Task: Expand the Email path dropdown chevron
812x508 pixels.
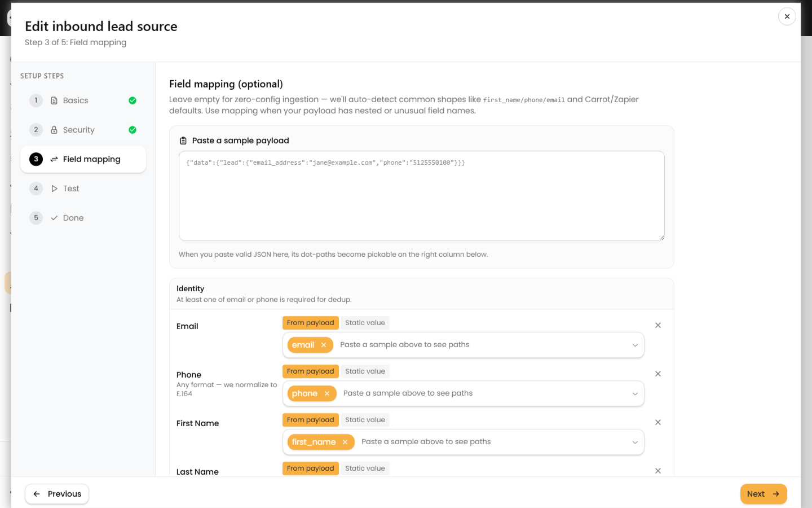Action: [x=635, y=345]
